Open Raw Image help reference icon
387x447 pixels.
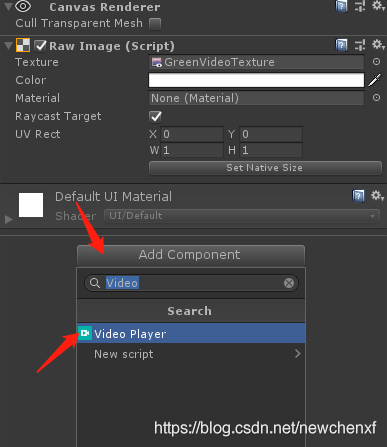[x=341, y=45]
